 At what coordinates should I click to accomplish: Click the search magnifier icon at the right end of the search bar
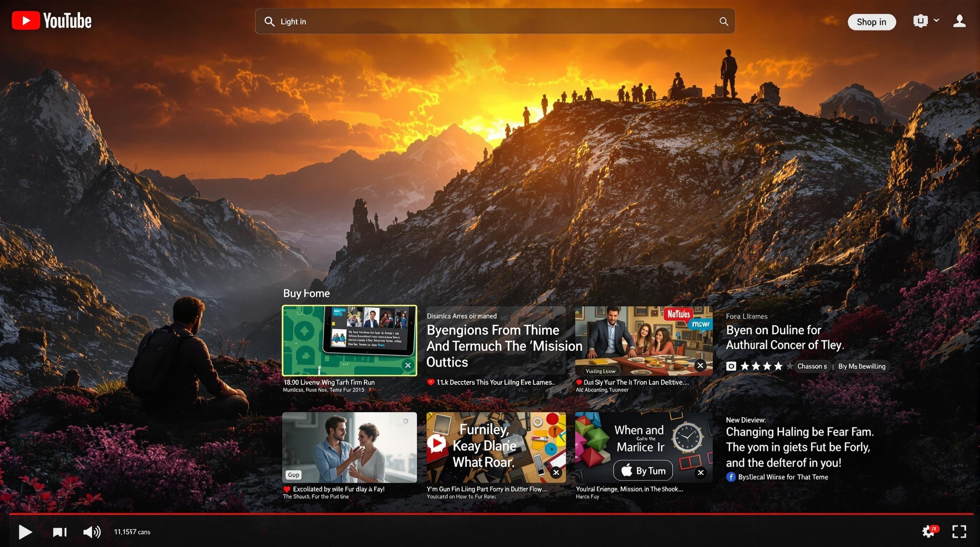click(x=724, y=21)
